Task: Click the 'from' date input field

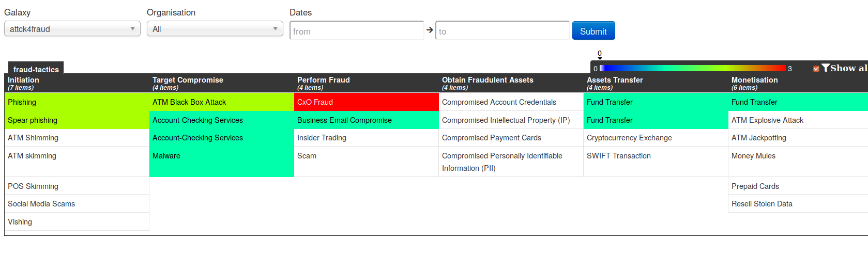Action: click(357, 31)
